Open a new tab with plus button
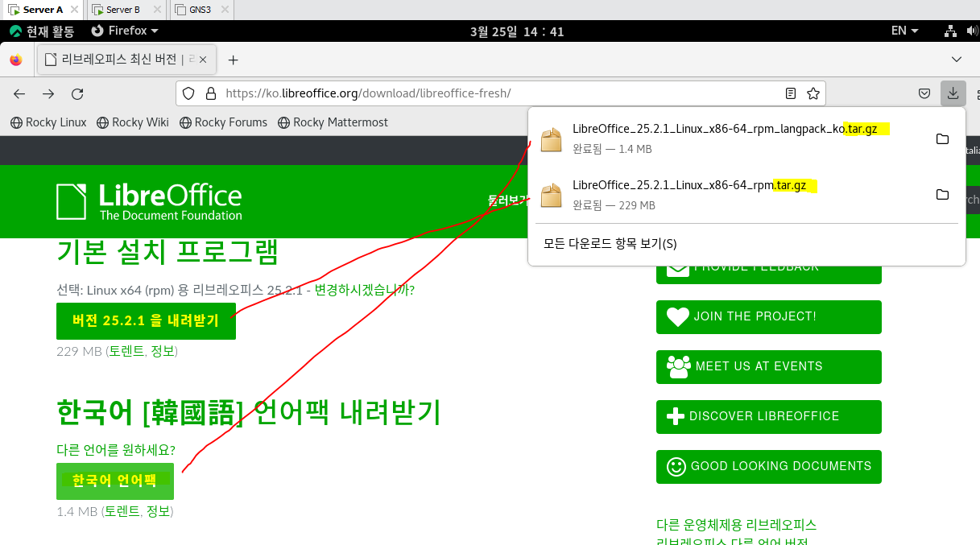 pyautogui.click(x=233, y=60)
